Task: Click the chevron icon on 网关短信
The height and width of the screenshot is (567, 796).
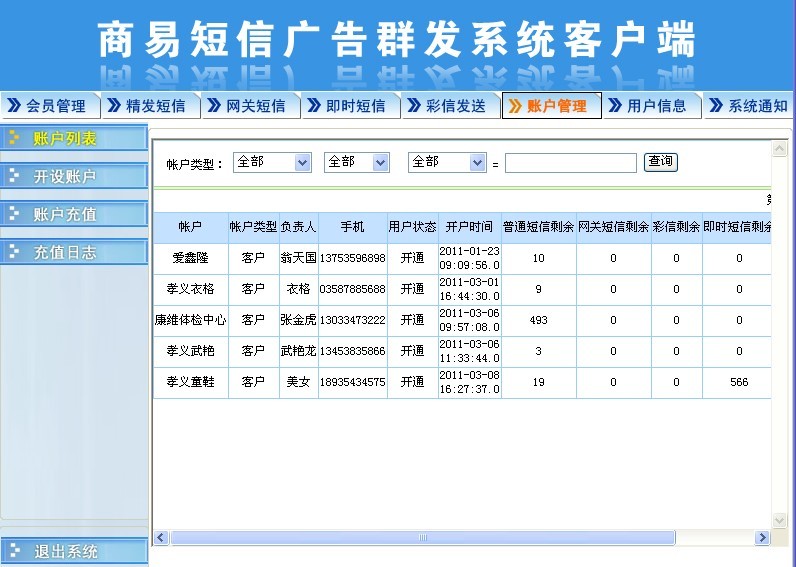Action: click(x=214, y=105)
